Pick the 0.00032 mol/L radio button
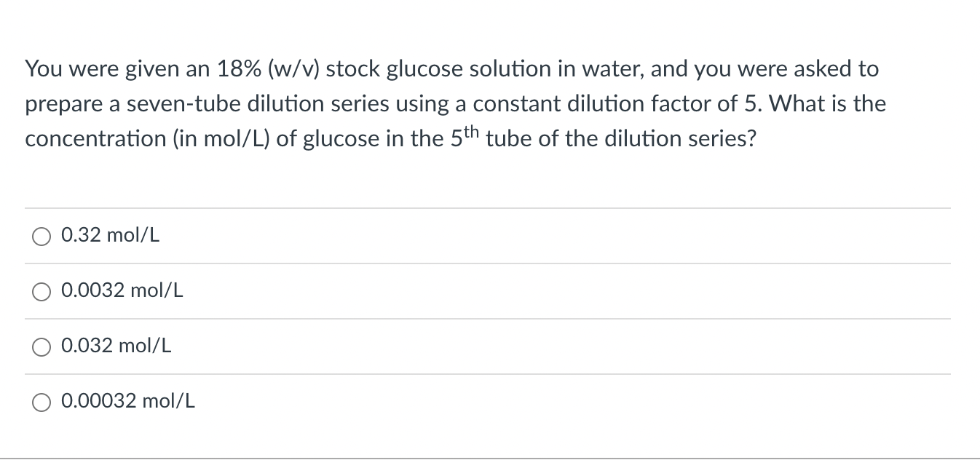Image resolution: width=980 pixels, height=460 pixels. coord(42,402)
